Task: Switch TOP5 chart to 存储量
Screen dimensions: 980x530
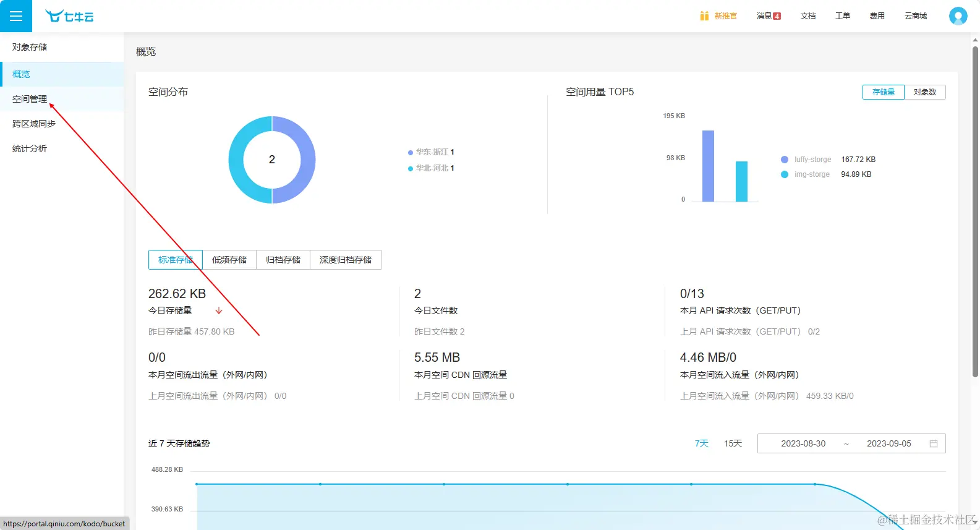Action: tap(884, 92)
